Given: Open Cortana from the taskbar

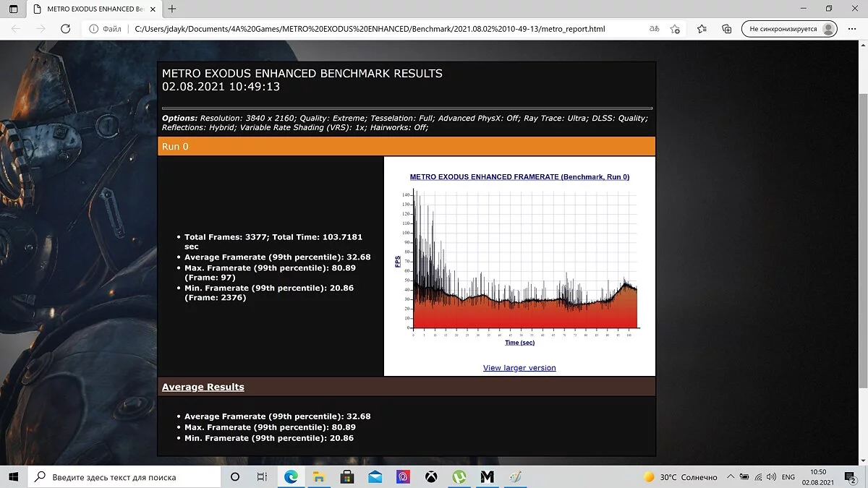Looking at the screenshot, I should pos(235,477).
